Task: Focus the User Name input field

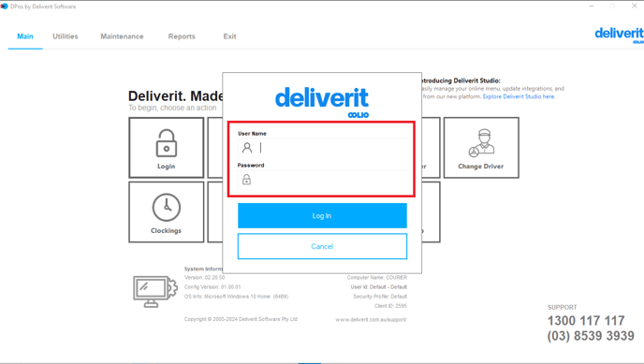Action: tap(322, 147)
